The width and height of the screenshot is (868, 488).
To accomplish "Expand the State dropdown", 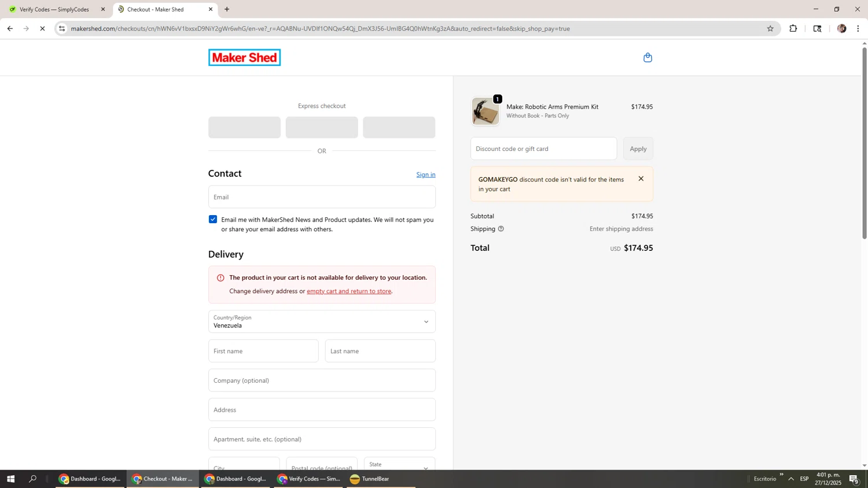I will 399,464.
